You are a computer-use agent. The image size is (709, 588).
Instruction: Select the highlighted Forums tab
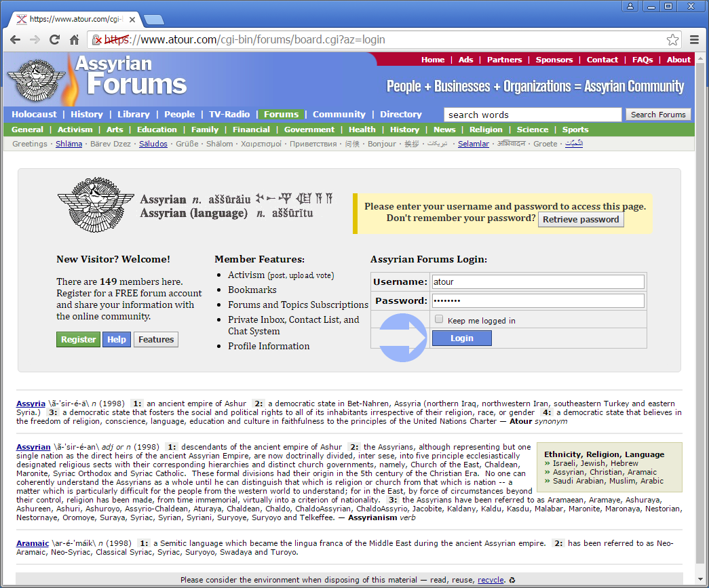pos(282,115)
